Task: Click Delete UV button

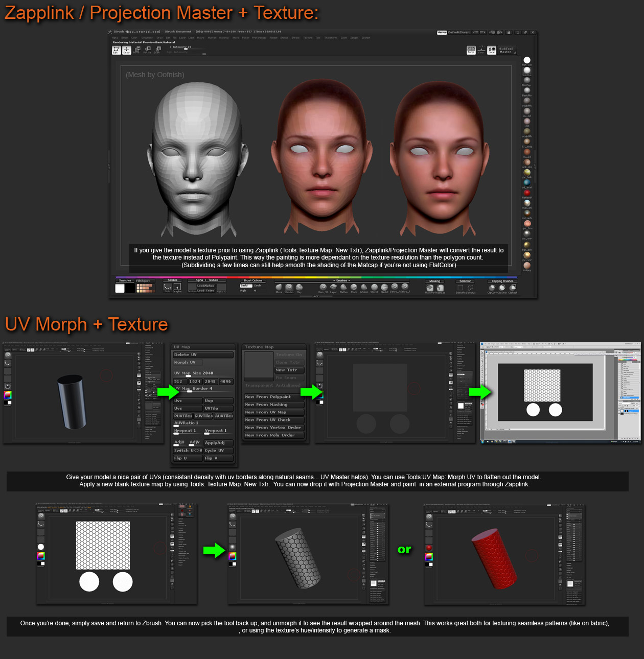Action: tap(203, 355)
